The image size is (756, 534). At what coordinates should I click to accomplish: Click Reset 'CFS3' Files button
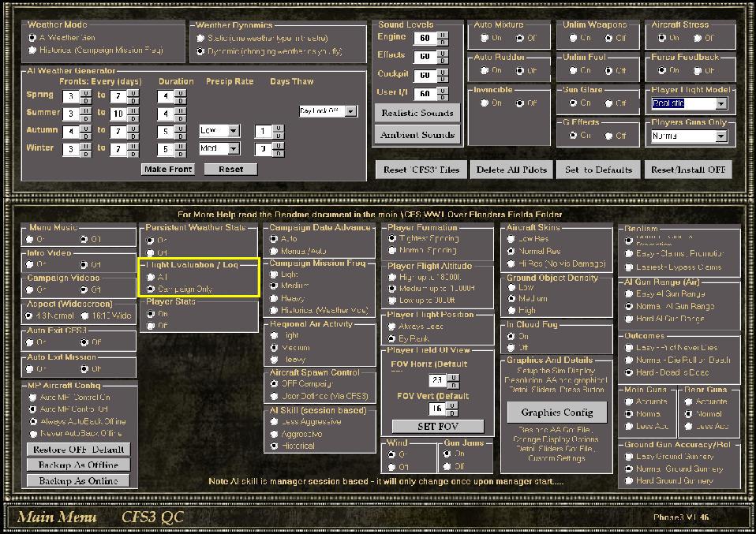421,170
